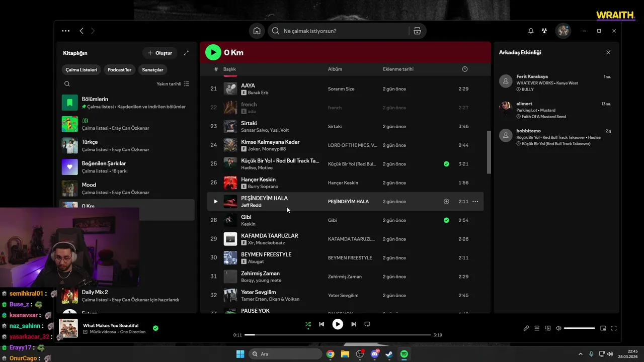Open the Mood playlist

click(x=127, y=189)
